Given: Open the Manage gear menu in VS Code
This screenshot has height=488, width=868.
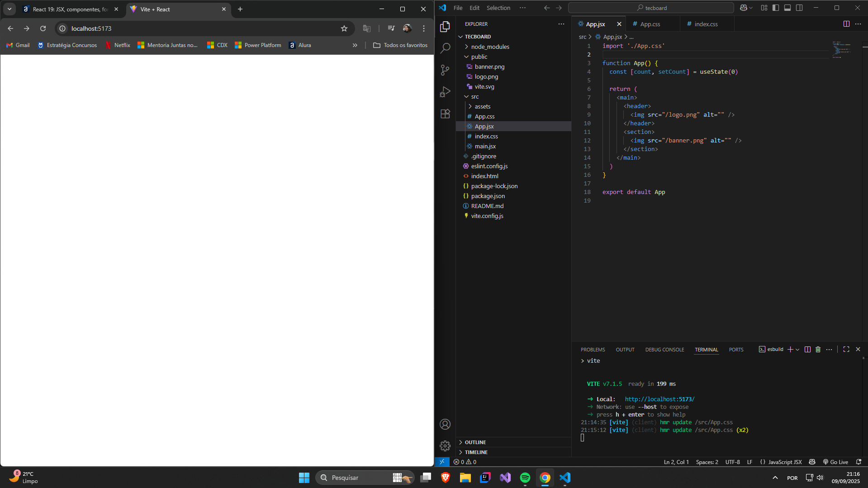Looking at the screenshot, I should point(445,446).
